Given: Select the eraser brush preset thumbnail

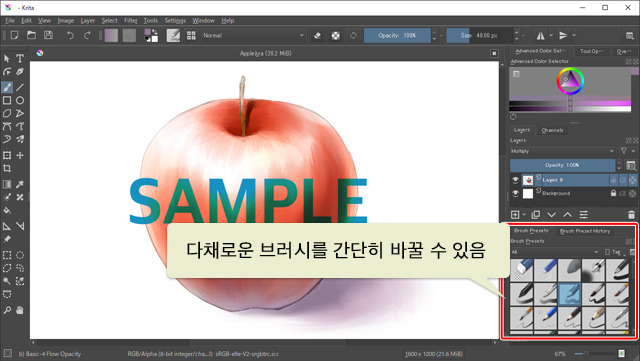Looking at the screenshot, I should tap(522, 270).
